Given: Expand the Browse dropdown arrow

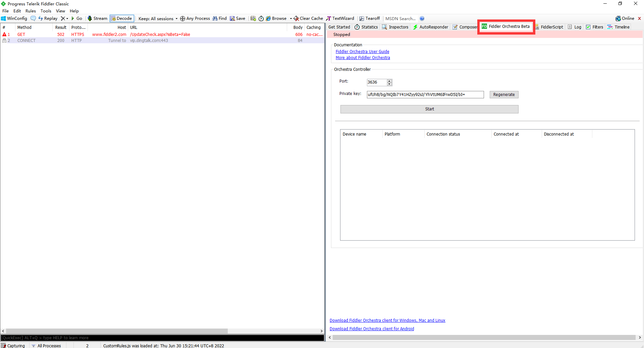Looking at the screenshot, I should point(290,18).
